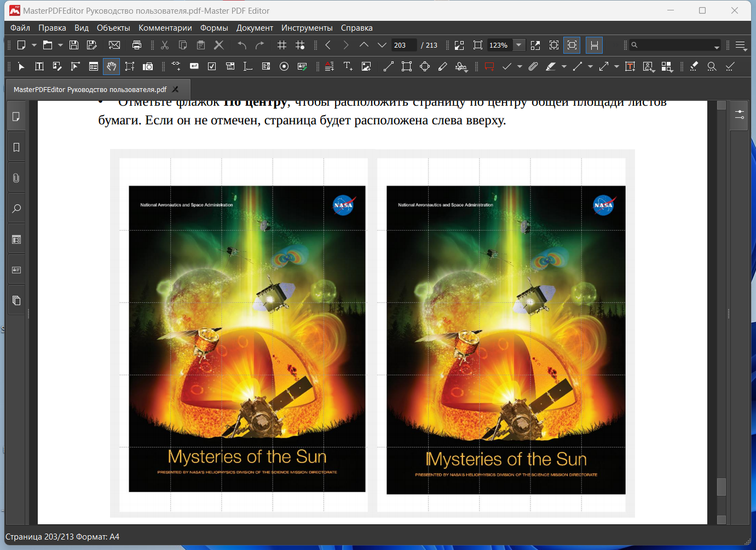756x550 pixels.
Task: Open the zoom level dropdown
Action: click(x=518, y=45)
